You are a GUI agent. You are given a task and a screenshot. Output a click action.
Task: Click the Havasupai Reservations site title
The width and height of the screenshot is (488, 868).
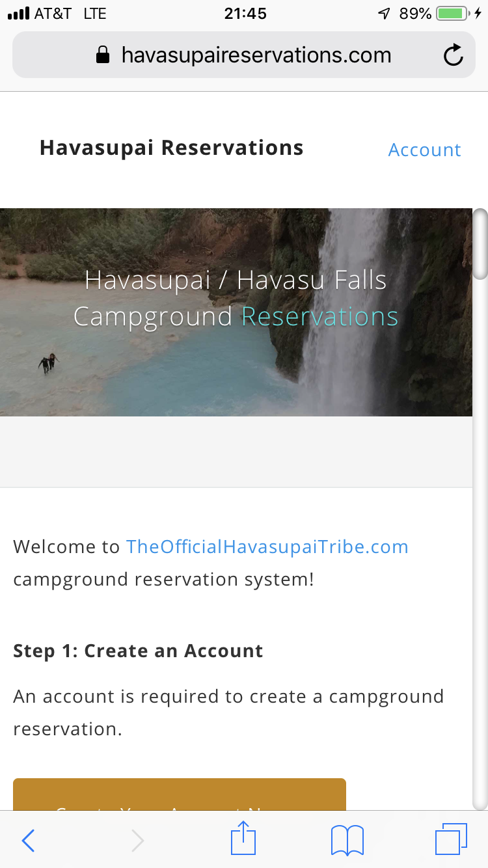coord(172,148)
